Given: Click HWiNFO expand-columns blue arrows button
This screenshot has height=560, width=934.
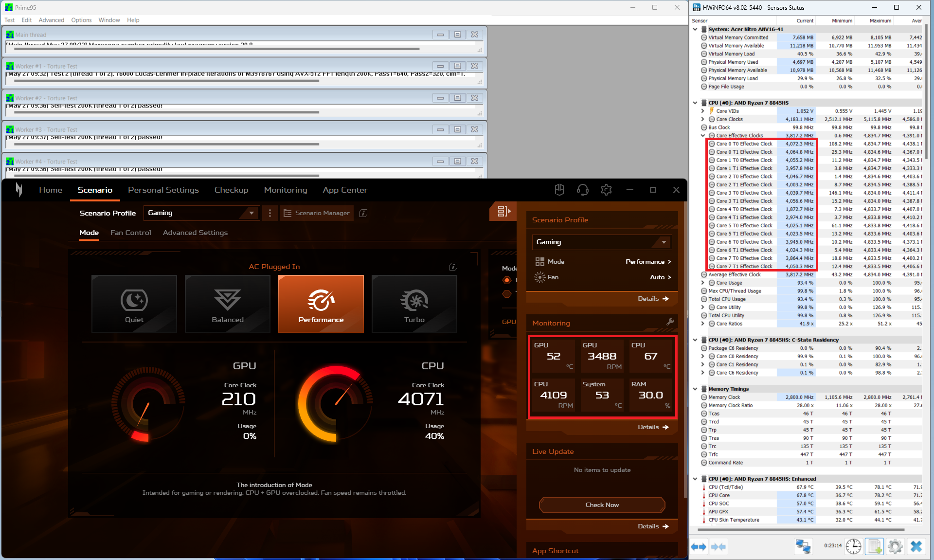Looking at the screenshot, I should [699, 547].
